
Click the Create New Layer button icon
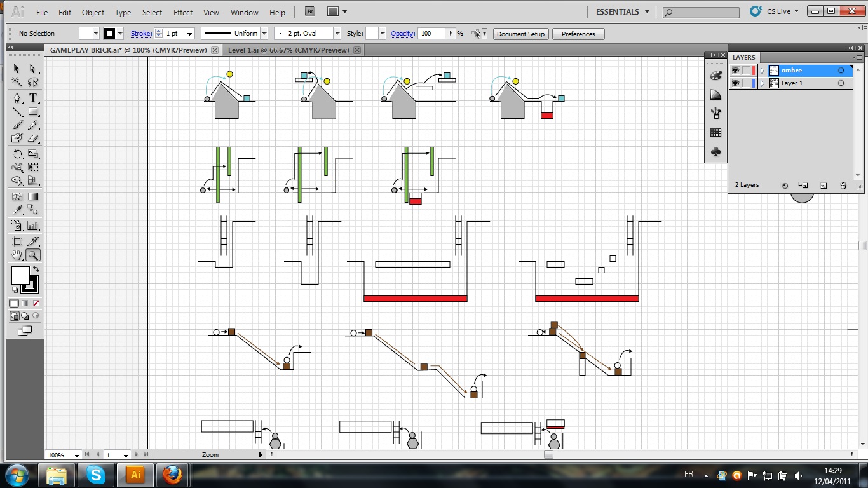[x=823, y=186]
